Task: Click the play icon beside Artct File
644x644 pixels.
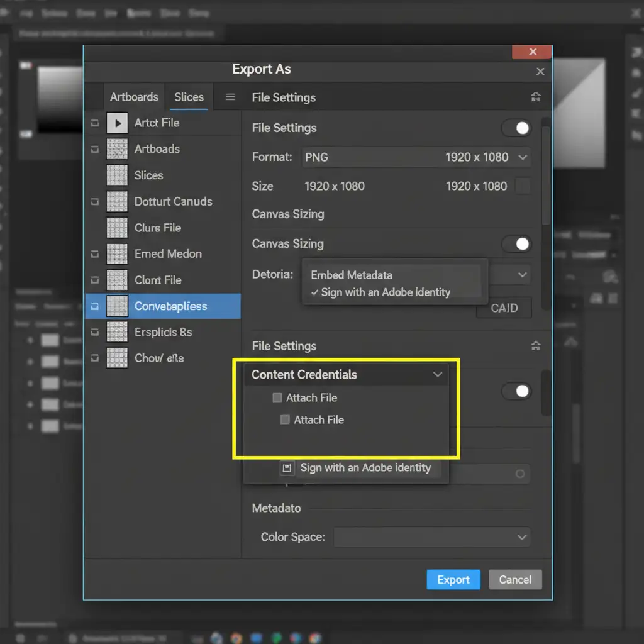Action: point(118,123)
